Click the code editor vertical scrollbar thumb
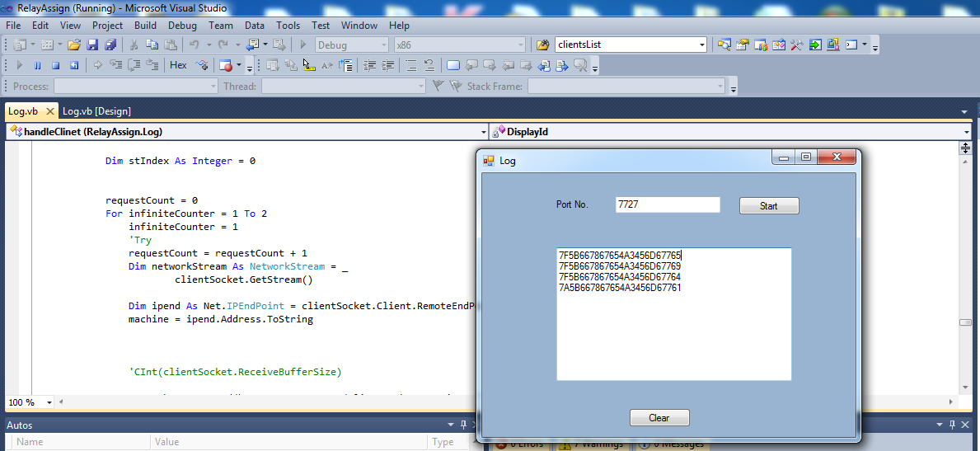 tap(965, 322)
